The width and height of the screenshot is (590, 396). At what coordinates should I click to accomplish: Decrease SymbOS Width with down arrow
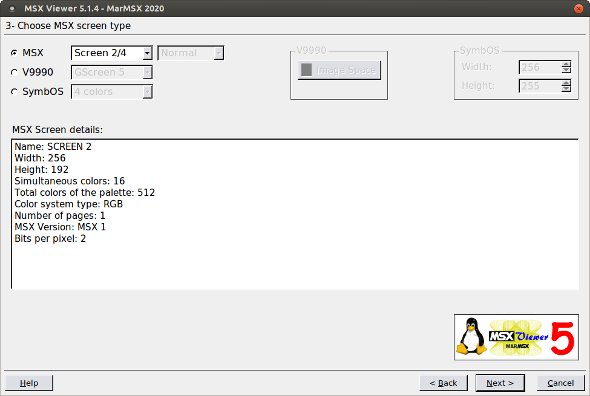pos(566,70)
